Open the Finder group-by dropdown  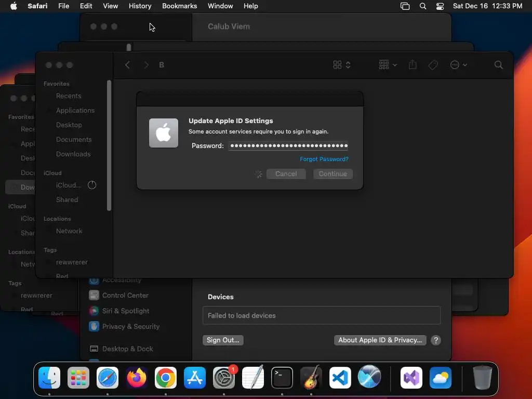[388, 65]
